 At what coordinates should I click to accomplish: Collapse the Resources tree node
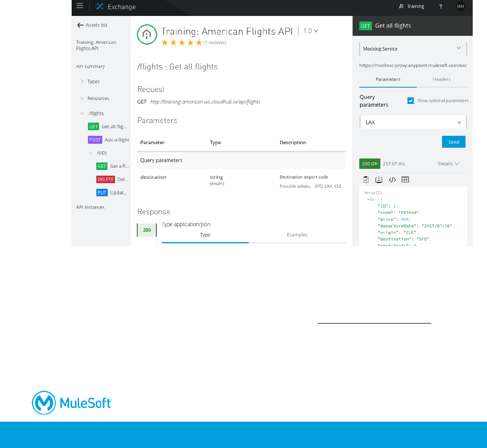(82, 98)
